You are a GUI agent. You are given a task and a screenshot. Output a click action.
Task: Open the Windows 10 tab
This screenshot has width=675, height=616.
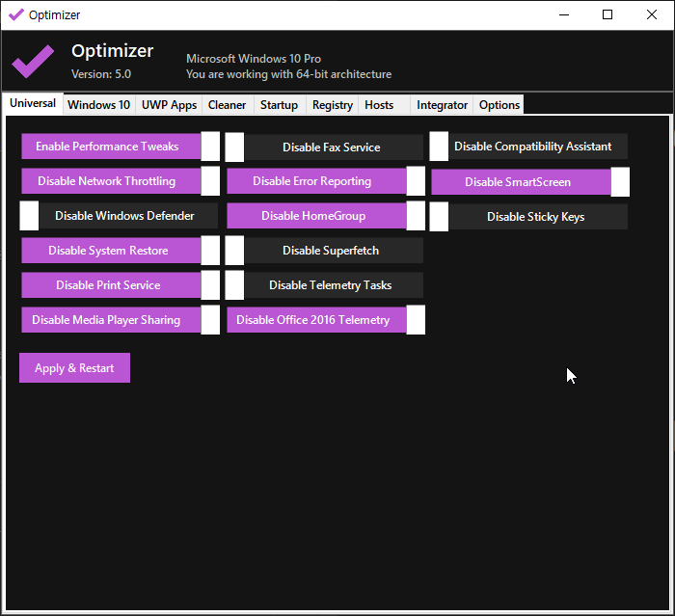click(x=99, y=105)
